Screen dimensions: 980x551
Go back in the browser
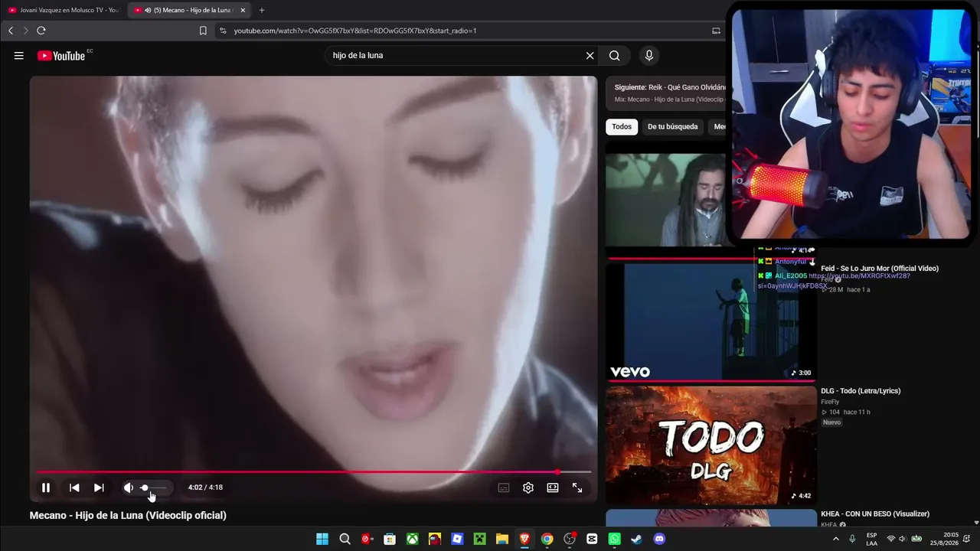coord(11,31)
